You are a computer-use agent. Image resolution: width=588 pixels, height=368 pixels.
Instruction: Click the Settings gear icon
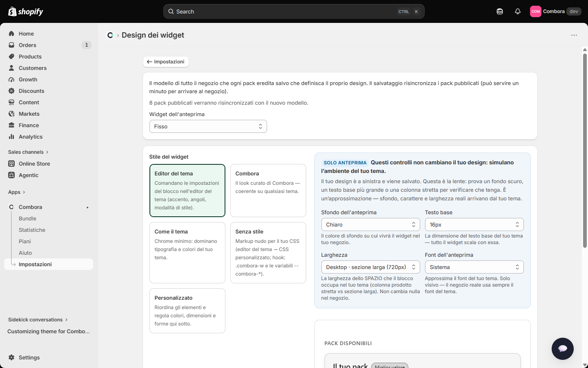click(x=11, y=357)
